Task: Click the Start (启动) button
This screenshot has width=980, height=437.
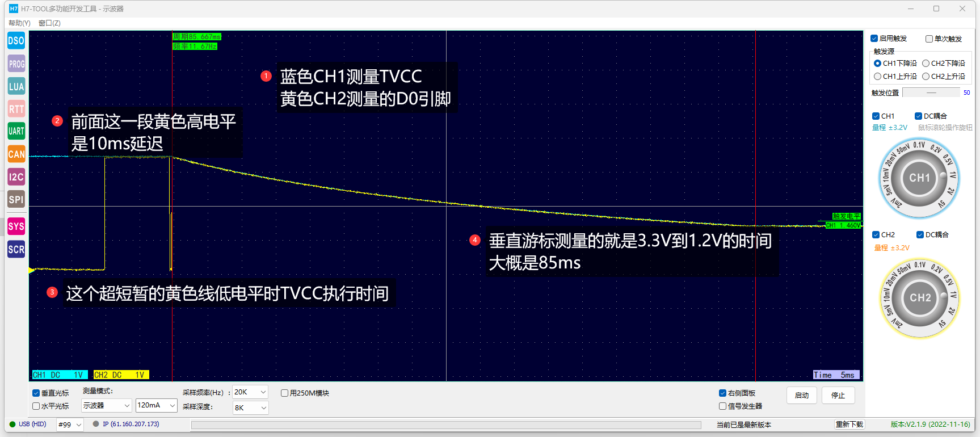Action: click(x=802, y=395)
